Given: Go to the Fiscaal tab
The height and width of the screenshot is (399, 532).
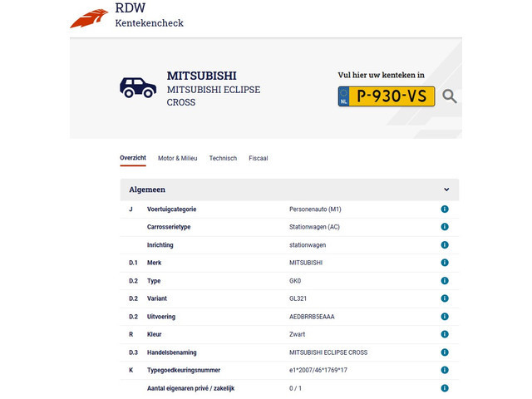Looking at the screenshot, I should coord(258,158).
